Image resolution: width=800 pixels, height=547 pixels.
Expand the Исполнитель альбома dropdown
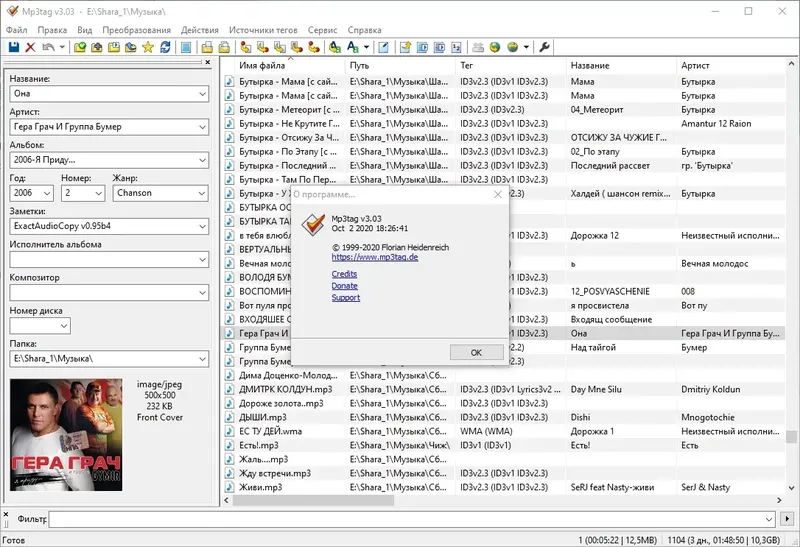(202, 260)
